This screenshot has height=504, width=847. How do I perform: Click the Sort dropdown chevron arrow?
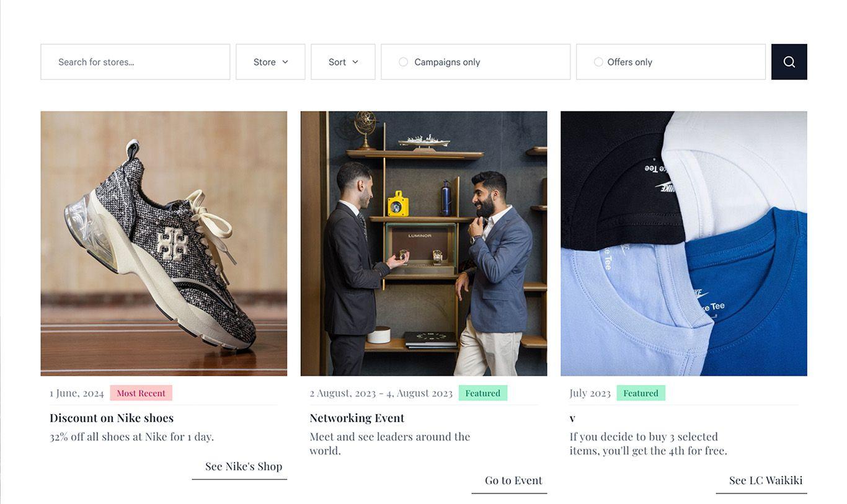(355, 62)
